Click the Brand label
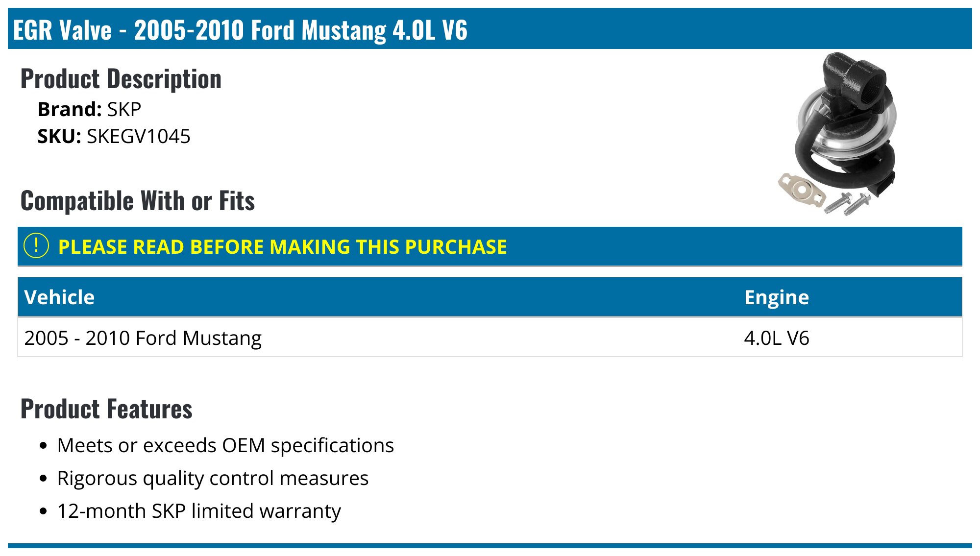Viewport: 980px width, 556px height. 70,109
